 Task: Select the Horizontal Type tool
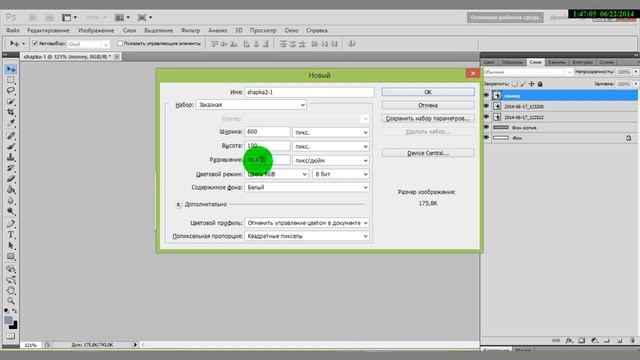(11, 235)
